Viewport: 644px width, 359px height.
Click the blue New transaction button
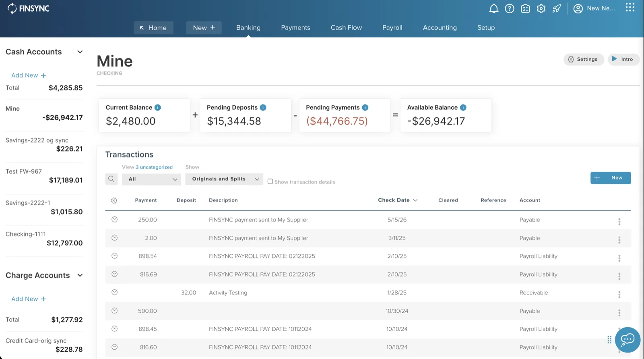(611, 178)
